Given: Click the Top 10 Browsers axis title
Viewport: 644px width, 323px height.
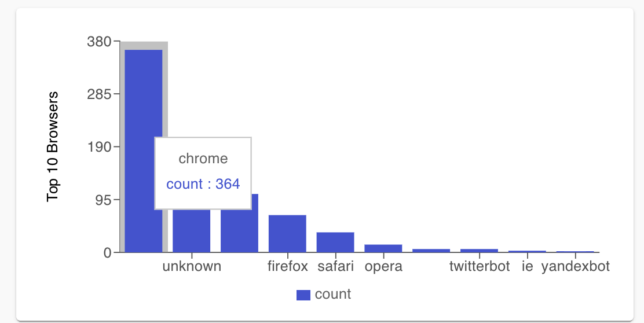Looking at the screenshot, I should point(53,146).
